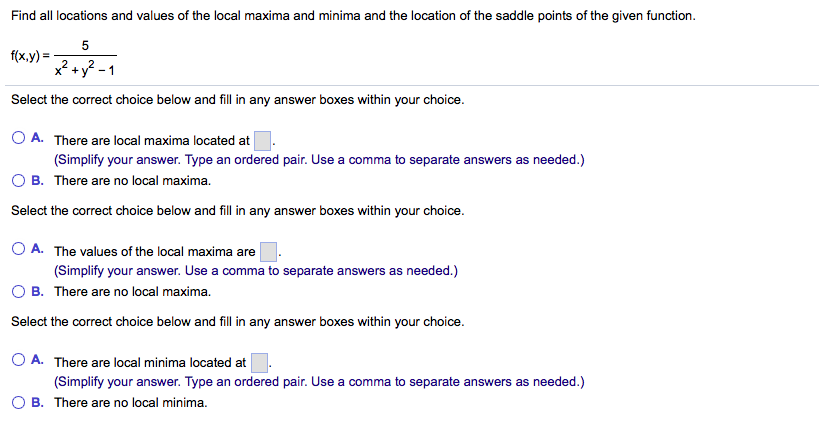The width and height of the screenshot is (819, 421).
Task: Click the f(x,y) fraction formula
Action: [64, 57]
